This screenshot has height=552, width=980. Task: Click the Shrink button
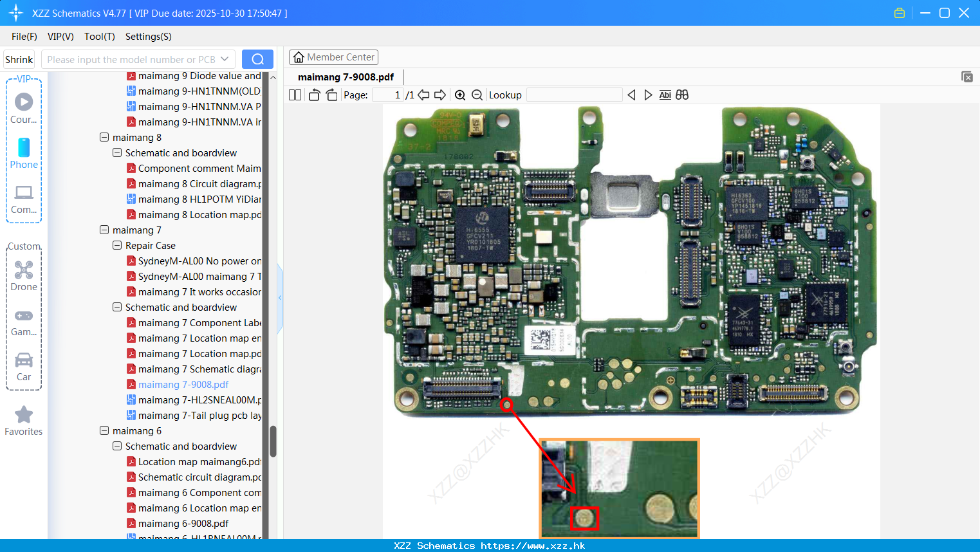19,59
